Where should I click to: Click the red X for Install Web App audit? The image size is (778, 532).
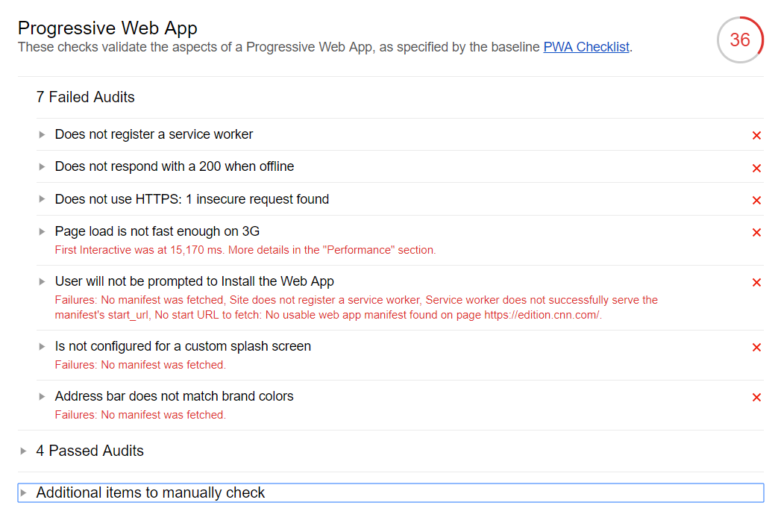[756, 283]
